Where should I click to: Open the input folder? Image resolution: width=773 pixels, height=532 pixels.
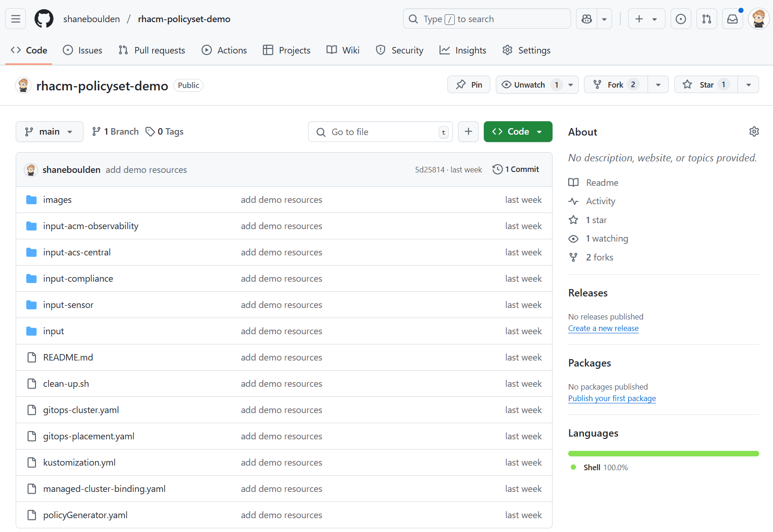(54, 331)
